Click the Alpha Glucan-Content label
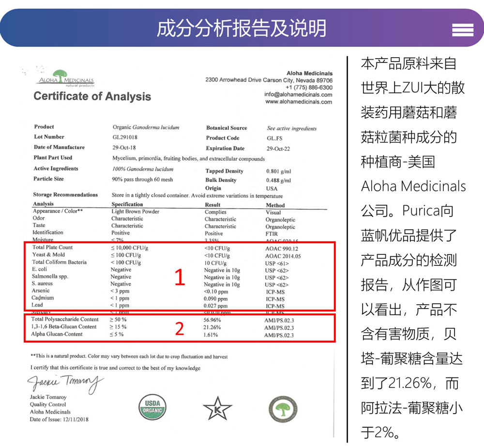This screenshot has height=448, width=484. 57,334
